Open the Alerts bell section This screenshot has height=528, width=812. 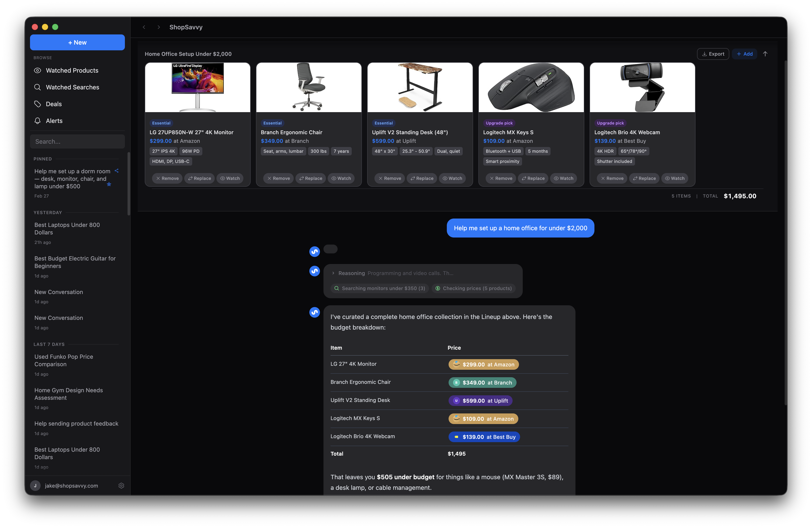pos(54,121)
